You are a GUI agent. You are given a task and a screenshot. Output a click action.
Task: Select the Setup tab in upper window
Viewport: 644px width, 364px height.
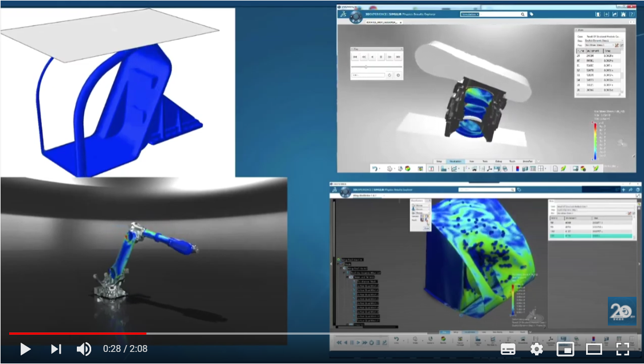click(x=439, y=161)
